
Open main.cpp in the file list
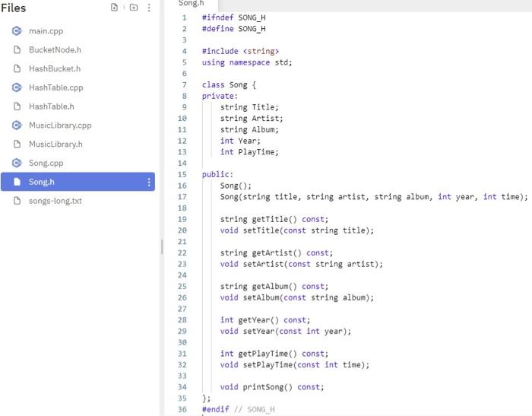(46, 31)
